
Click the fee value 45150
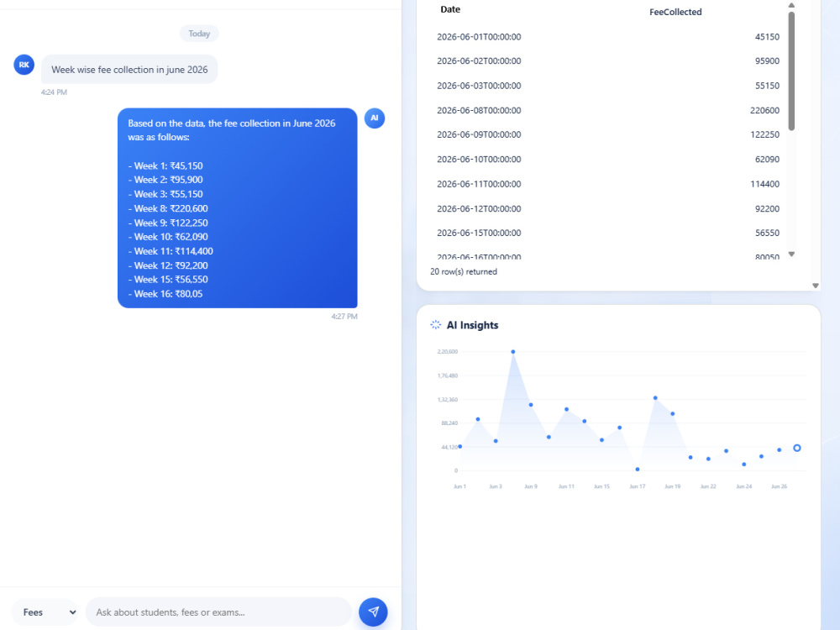point(767,37)
